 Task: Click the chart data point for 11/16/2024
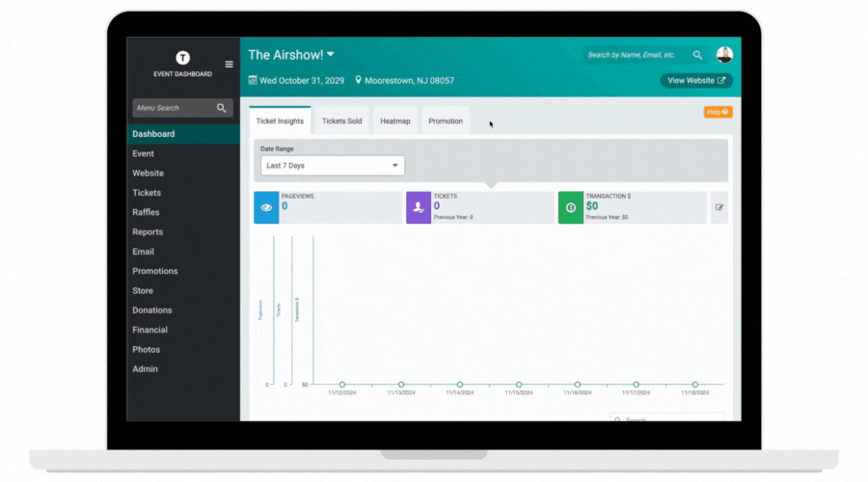pos(578,384)
